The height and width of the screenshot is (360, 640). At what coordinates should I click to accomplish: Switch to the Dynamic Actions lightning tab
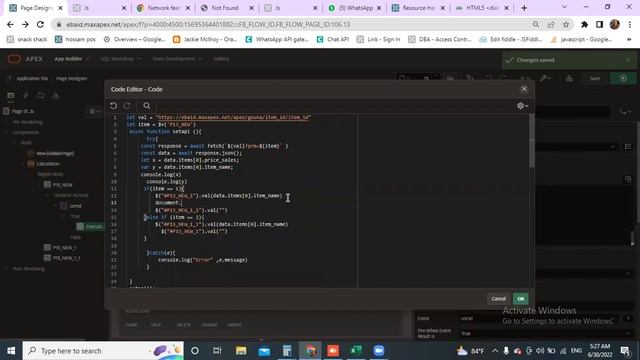point(26,96)
